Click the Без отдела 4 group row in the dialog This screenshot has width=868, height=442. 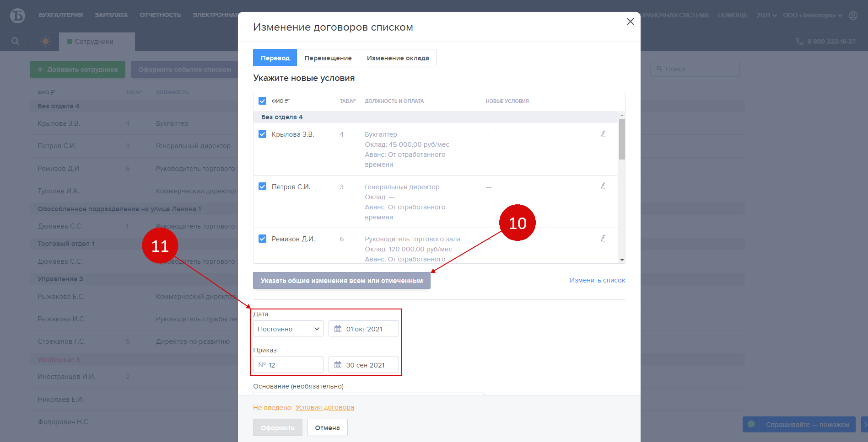pos(435,117)
